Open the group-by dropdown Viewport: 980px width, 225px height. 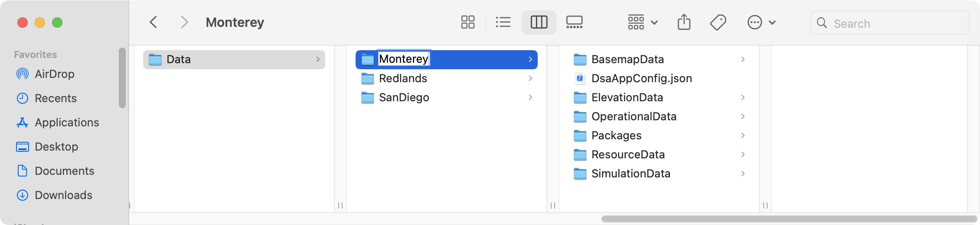(643, 22)
